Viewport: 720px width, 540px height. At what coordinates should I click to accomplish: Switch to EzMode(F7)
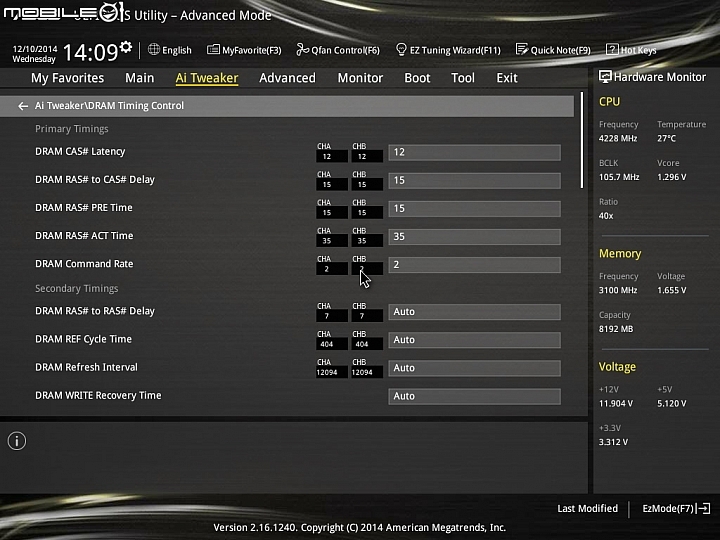point(668,508)
